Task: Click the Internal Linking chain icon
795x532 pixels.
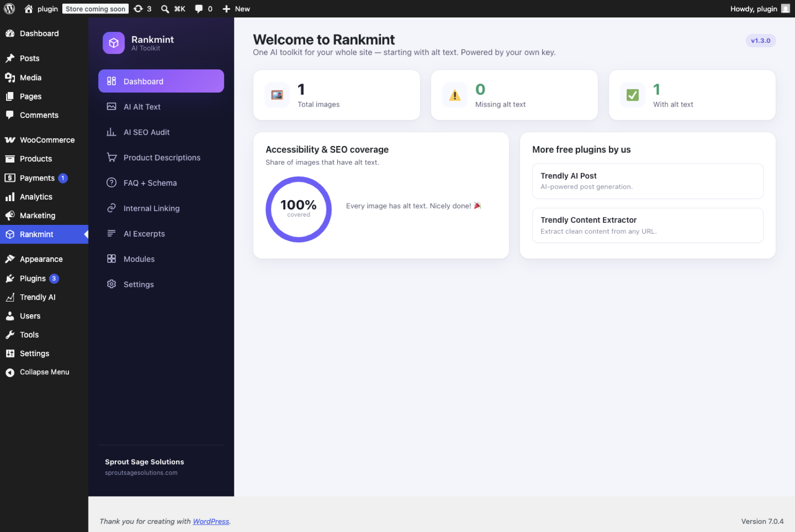Action: (111, 208)
